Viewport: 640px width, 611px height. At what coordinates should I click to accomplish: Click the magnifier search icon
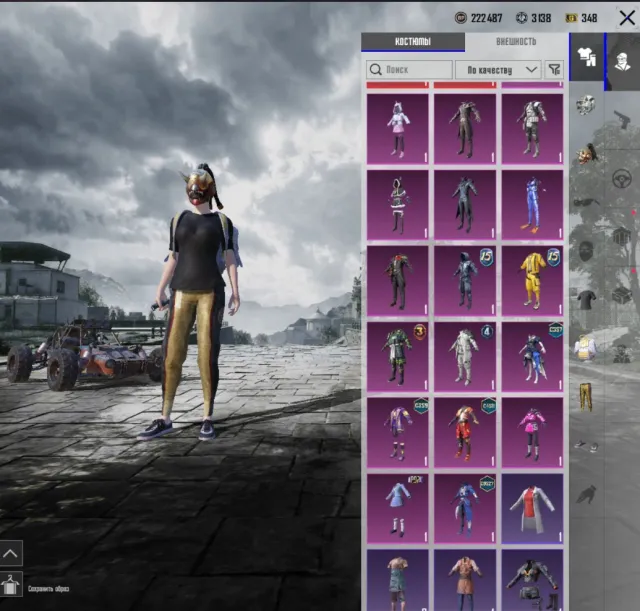[x=376, y=69]
